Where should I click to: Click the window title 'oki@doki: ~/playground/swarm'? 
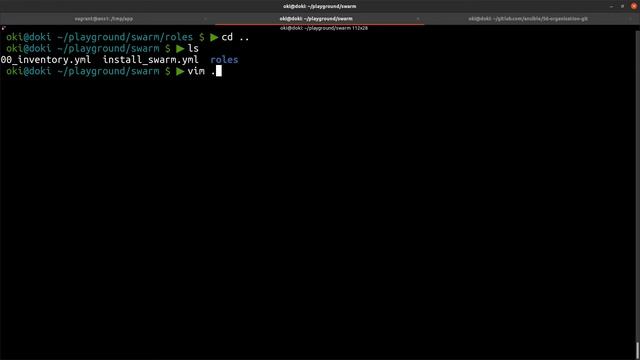(320, 6)
